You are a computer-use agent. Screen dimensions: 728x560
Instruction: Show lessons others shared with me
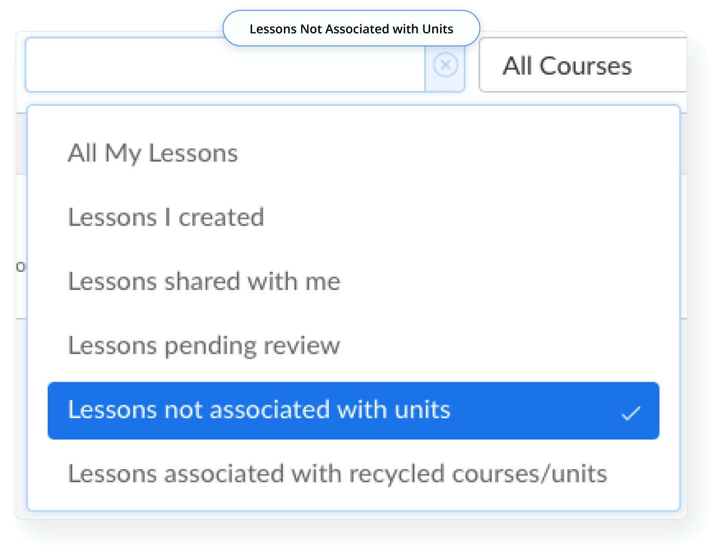[x=204, y=281]
